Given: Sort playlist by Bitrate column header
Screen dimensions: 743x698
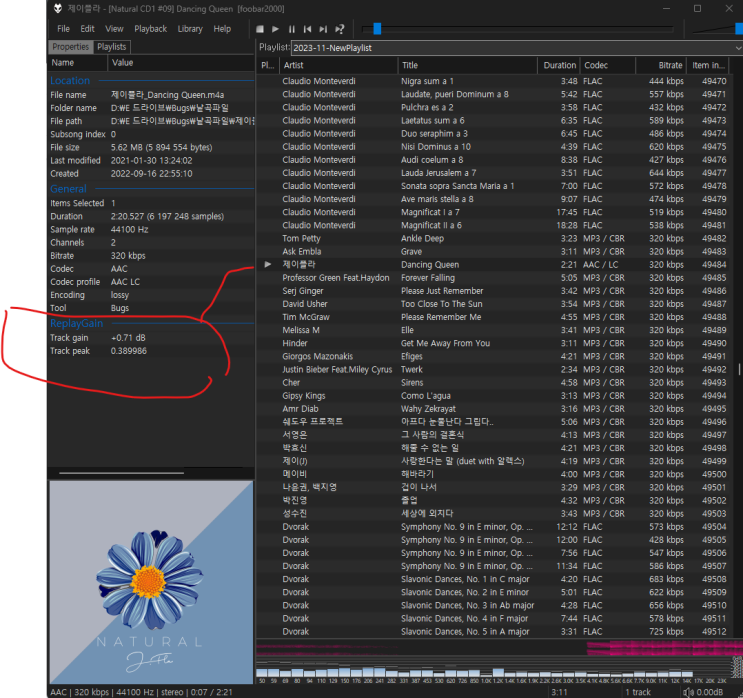Looking at the screenshot, I should [661, 65].
